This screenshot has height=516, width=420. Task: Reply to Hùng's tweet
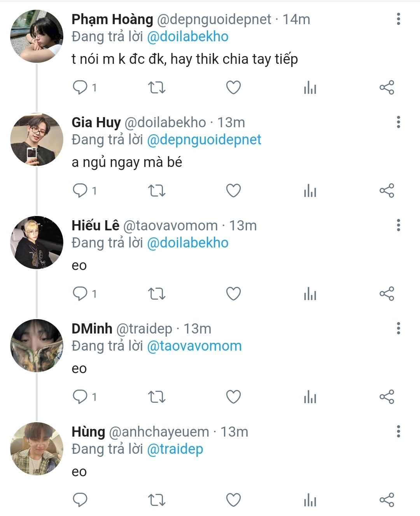[80, 500]
